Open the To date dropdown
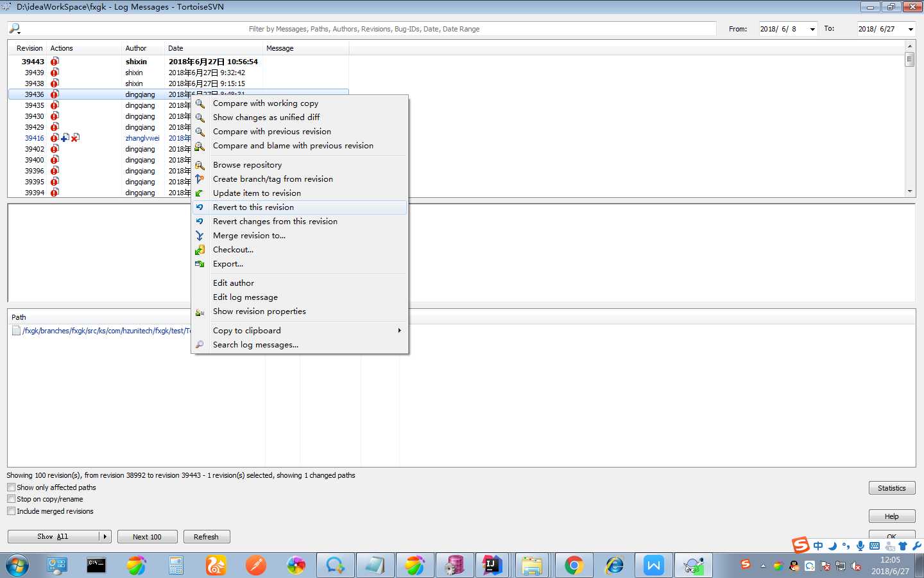Image resolution: width=924 pixels, height=578 pixels. pyautogui.click(x=911, y=29)
